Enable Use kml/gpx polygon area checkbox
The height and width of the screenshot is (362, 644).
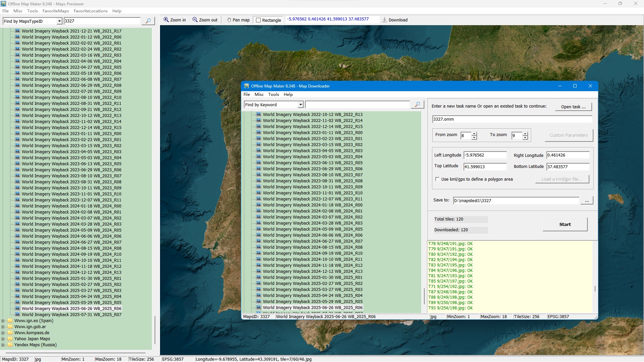(x=437, y=179)
